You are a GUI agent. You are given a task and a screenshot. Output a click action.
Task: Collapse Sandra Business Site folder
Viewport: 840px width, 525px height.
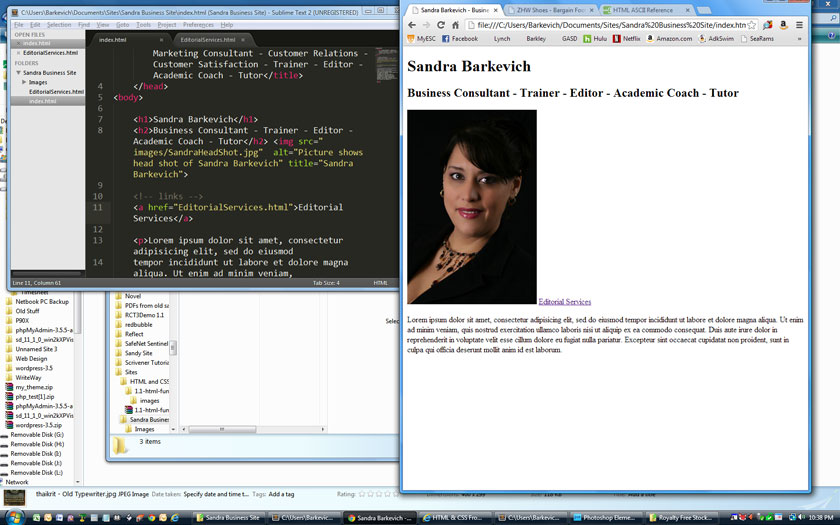19,72
